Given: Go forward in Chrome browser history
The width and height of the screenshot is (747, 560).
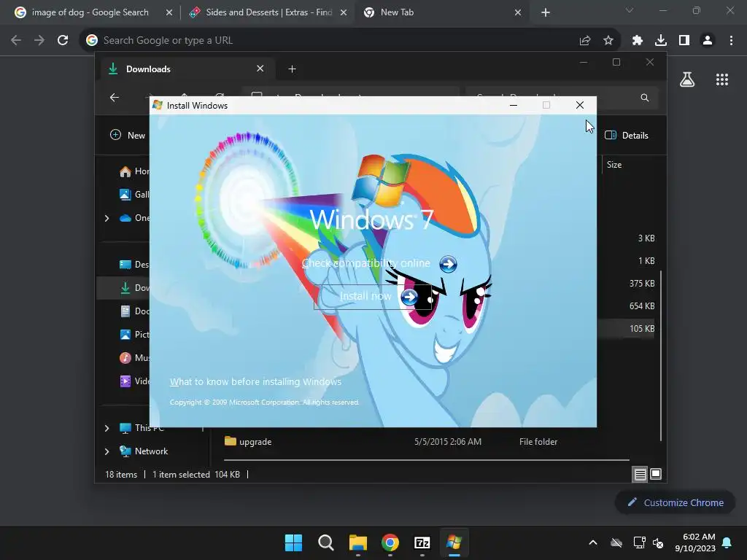Looking at the screenshot, I should [39, 41].
